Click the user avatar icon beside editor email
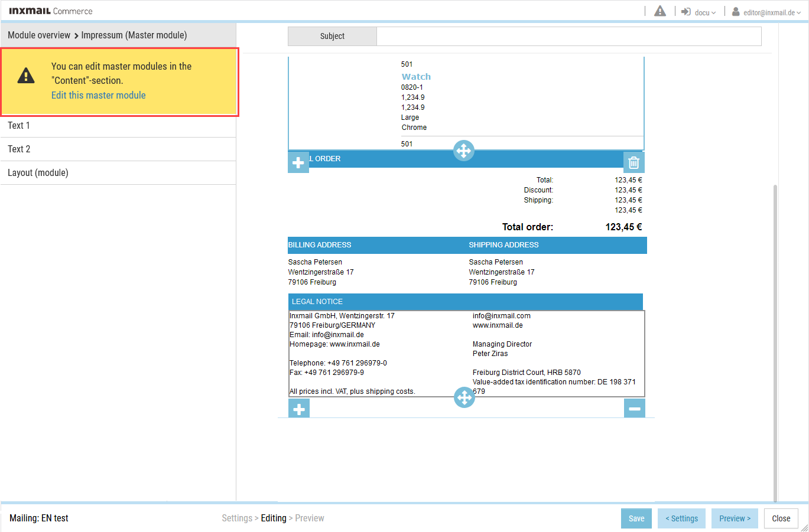 [x=736, y=12]
